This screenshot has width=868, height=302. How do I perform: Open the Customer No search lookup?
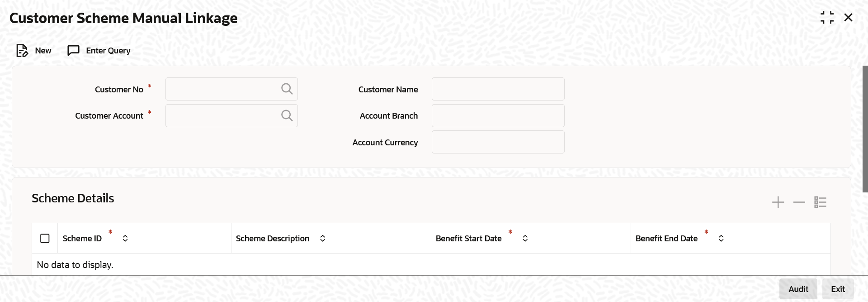(287, 89)
